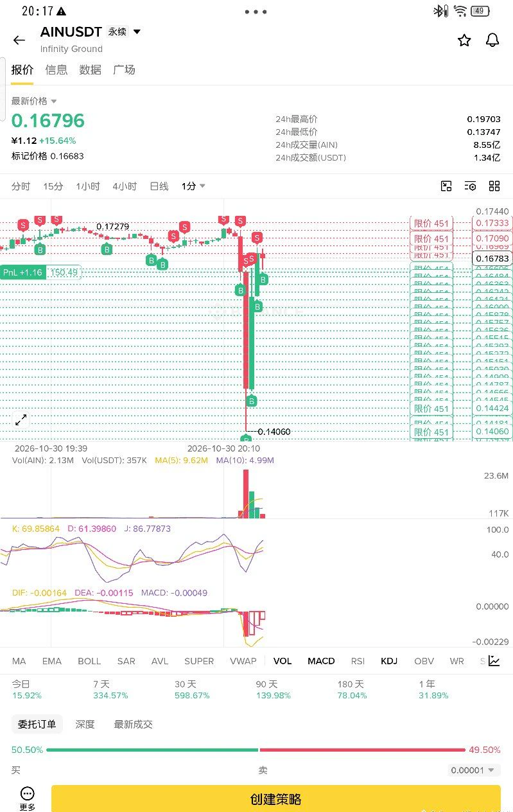
Task: Tap the Wi-Fi status bar icon
Action: pyautogui.click(x=460, y=11)
